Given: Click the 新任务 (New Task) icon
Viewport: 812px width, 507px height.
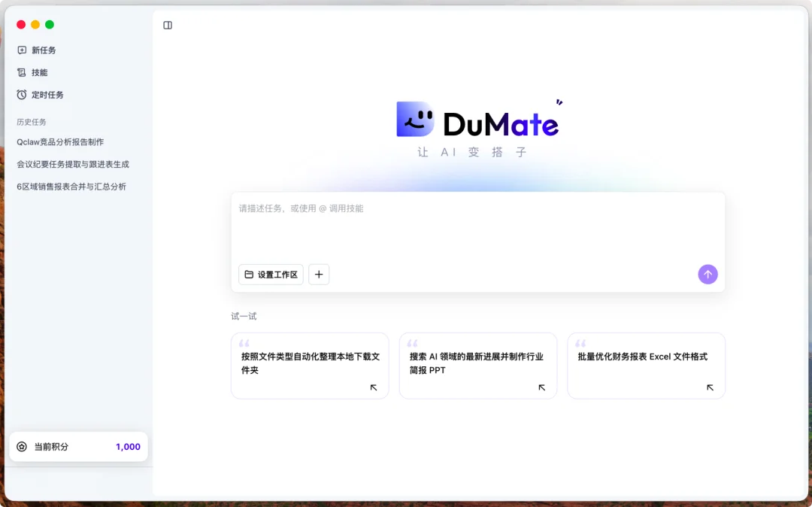Looking at the screenshot, I should (21, 50).
